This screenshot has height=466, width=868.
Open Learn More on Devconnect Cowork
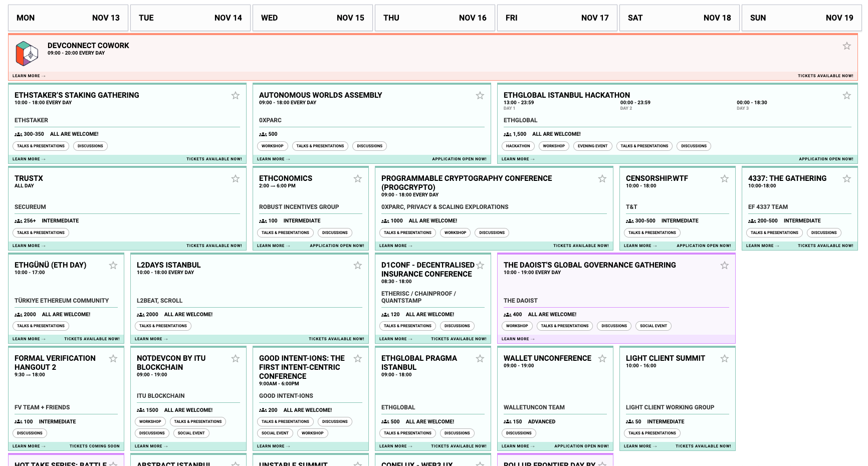pos(29,76)
